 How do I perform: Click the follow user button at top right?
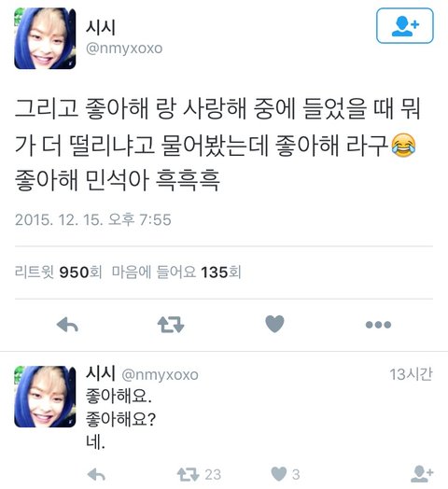(x=405, y=25)
